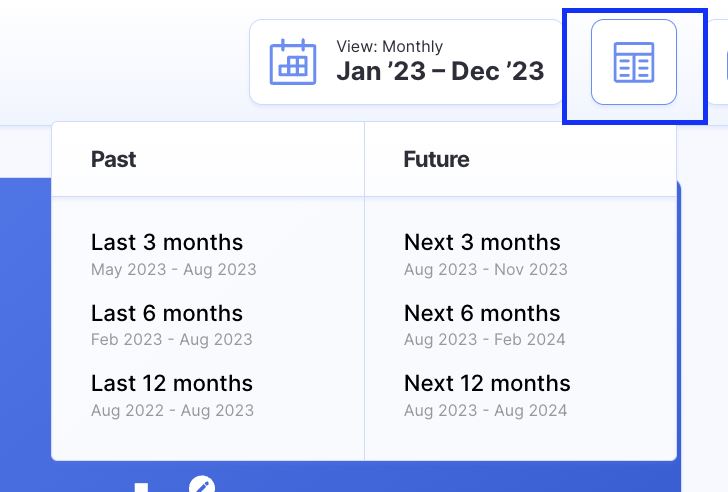Select the Past column header
This screenshot has height=492, width=728.
coord(114,159)
